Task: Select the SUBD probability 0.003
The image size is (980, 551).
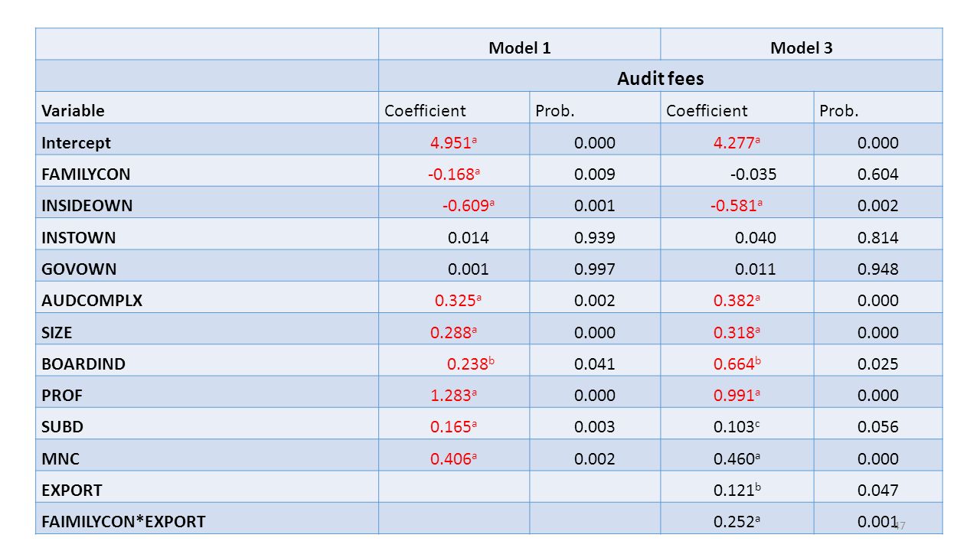Action: [x=595, y=427]
